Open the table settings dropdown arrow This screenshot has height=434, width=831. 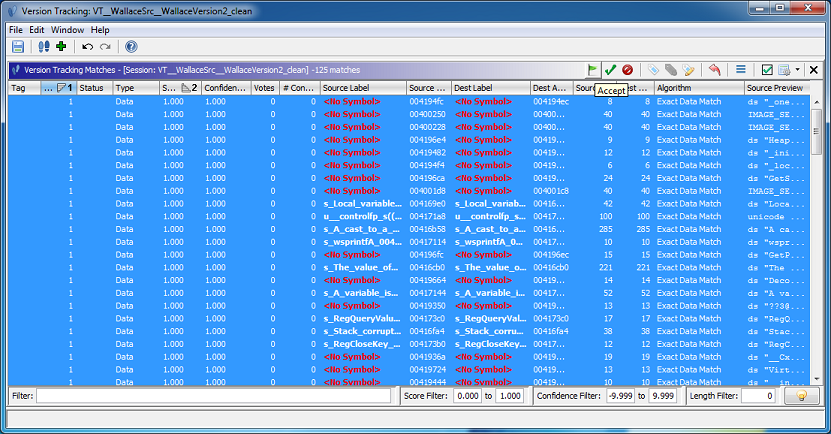point(798,70)
